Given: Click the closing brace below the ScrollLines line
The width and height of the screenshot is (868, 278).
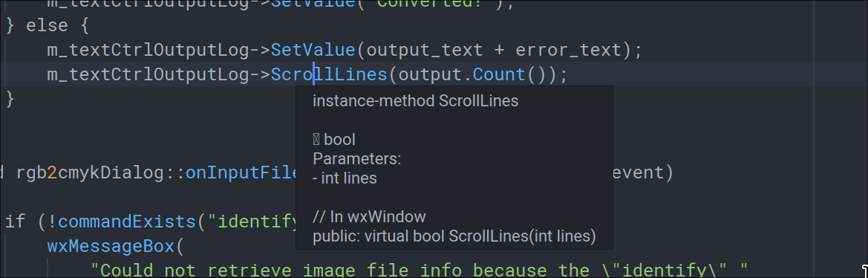Looking at the screenshot, I should (x=10, y=99).
